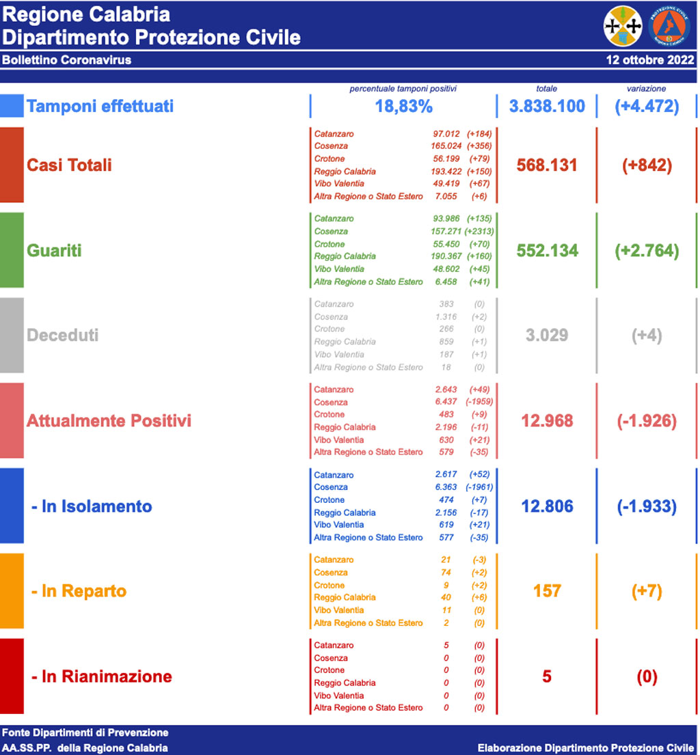Select the green block next to Guariti
Viewport: 700px width, 755px height.
[12, 250]
